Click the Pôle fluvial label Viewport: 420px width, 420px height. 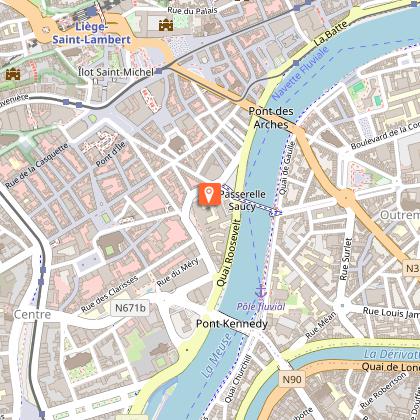[x=261, y=307]
